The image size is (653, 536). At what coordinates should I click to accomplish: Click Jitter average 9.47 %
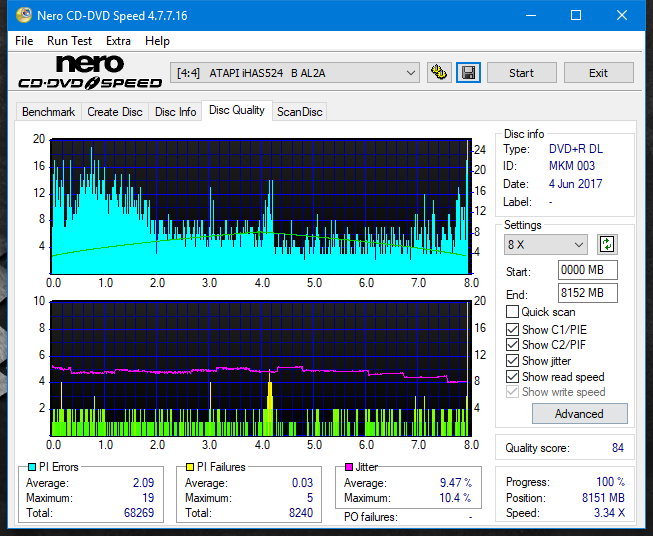click(456, 483)
